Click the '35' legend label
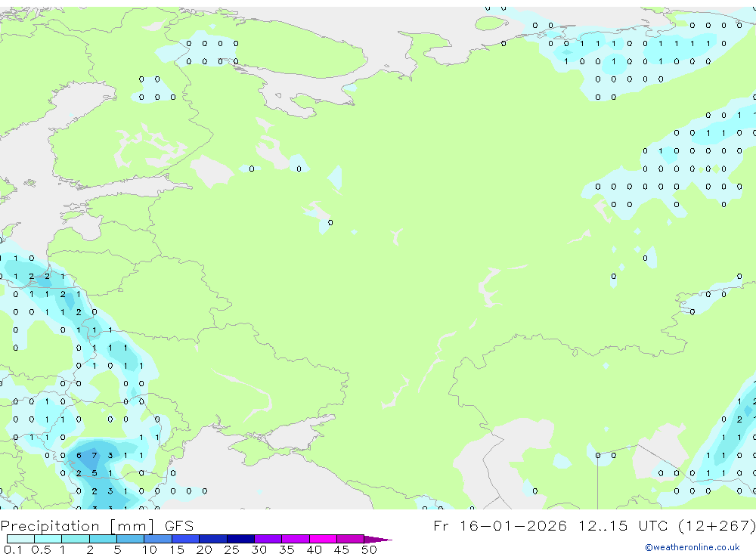The width and height of the screenshot is (756, 554). pos(287,549)
